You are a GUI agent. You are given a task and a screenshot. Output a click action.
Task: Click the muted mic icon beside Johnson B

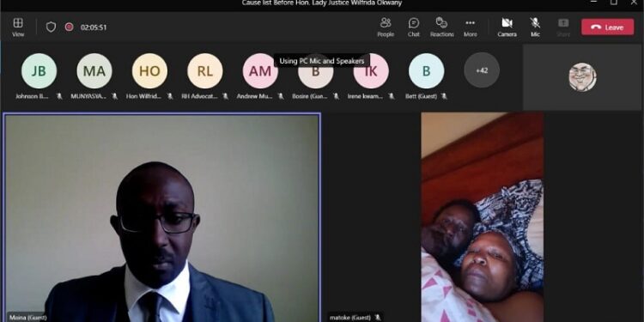point(59,96)
